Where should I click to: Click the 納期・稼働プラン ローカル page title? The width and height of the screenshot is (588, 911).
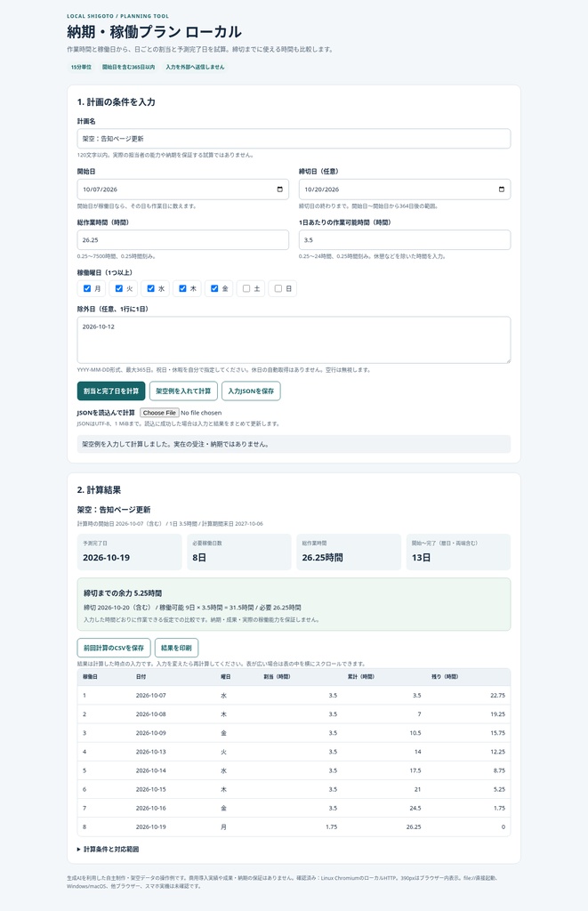[x=154, y=31]
